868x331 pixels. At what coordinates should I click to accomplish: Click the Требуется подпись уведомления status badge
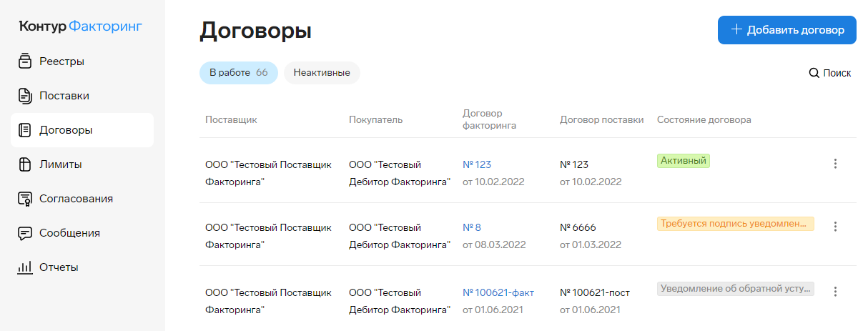735,224
